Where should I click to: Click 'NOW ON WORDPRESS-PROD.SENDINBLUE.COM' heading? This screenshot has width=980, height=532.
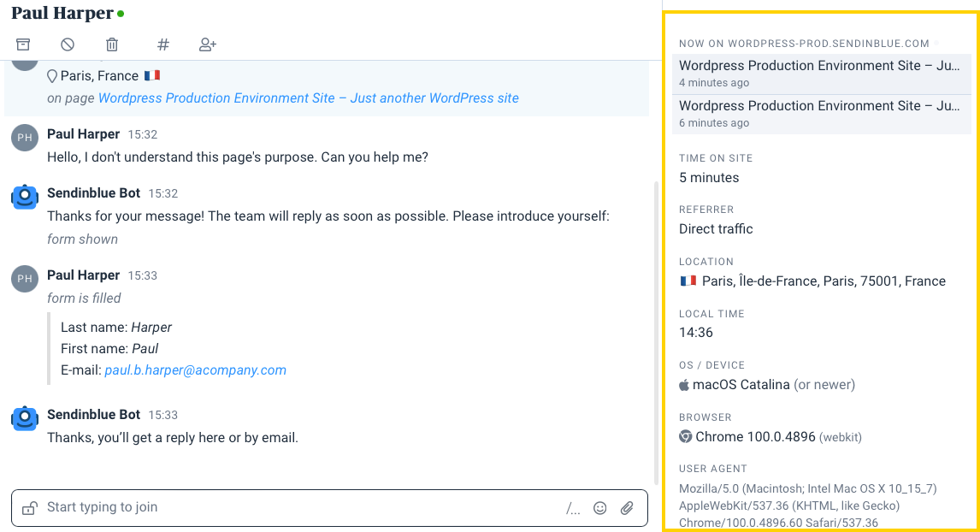point(805,44)
